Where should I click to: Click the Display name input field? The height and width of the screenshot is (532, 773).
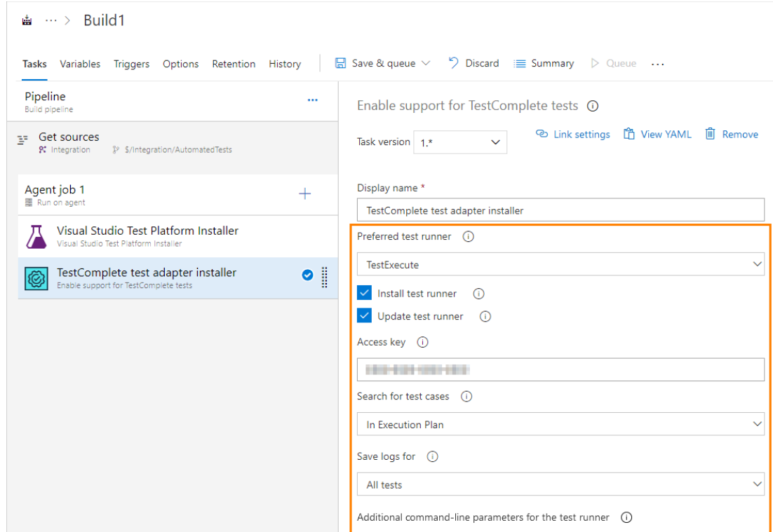[560, 210]
